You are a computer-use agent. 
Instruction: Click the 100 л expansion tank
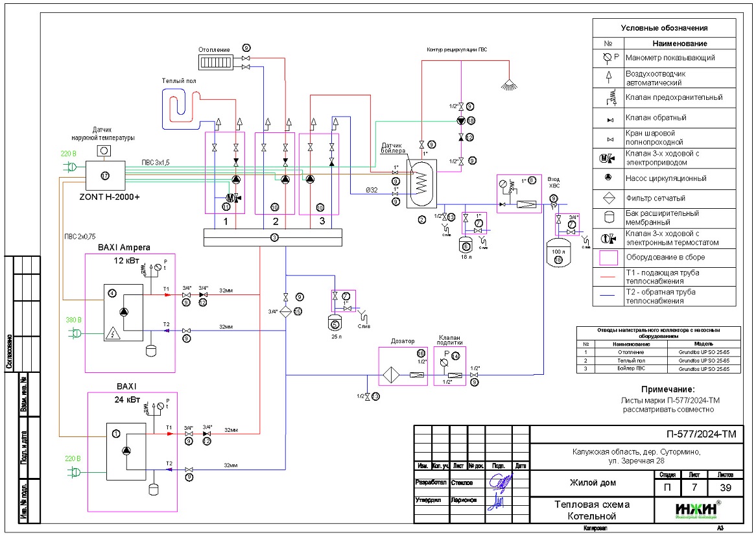click(558, 254)
